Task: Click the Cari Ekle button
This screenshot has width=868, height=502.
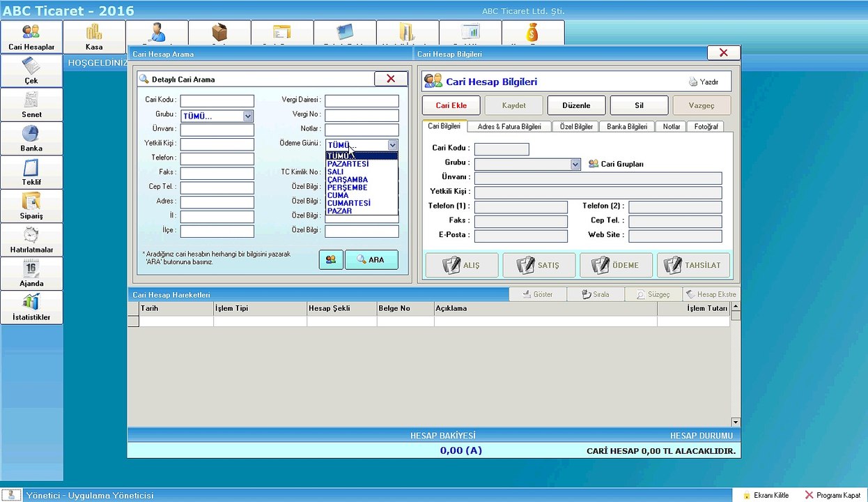Action: (x=451, y=105)
